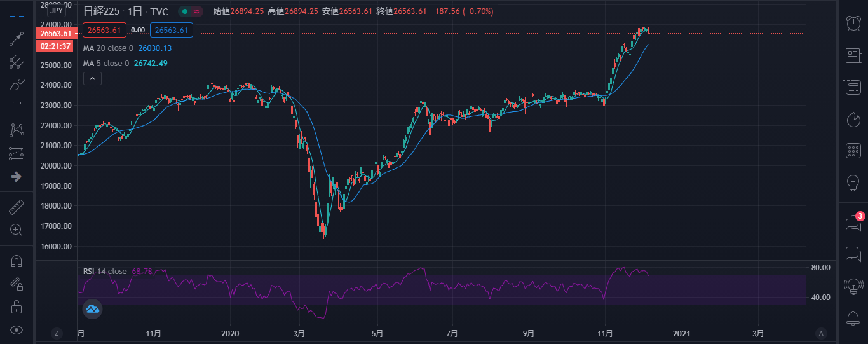Screen dimensions: 868x344
Task: Click the RSI 14 close indicator label
Action: (x=105, y=272)
